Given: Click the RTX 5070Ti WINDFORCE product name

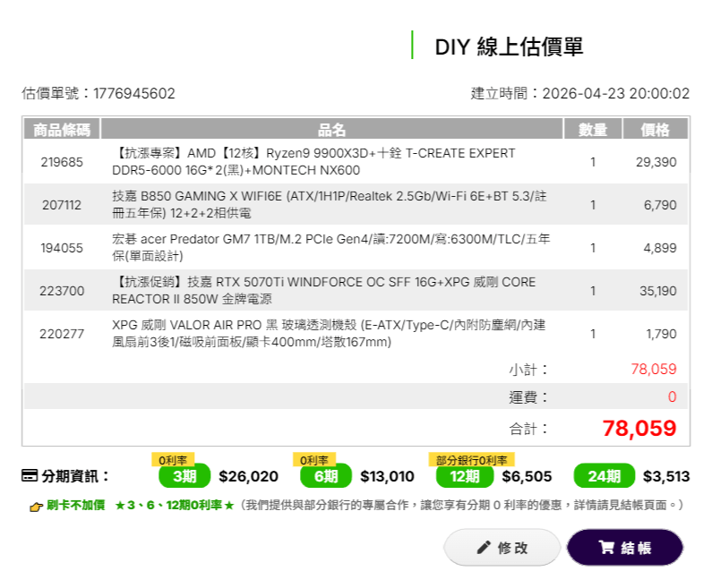Looking at the screenshot, I should pyautogui.click(x=324, y=290).
